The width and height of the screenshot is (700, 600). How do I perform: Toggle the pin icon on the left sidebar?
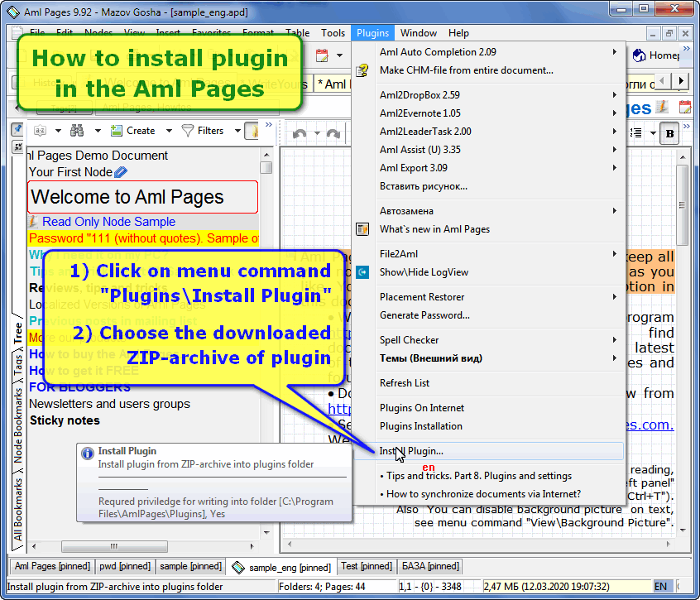17,129
